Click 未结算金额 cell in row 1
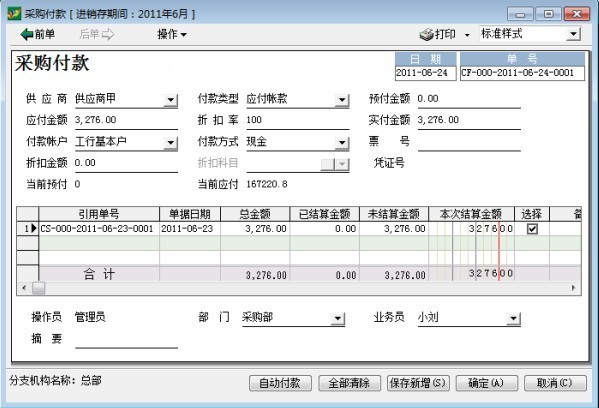 click(394, 229)
